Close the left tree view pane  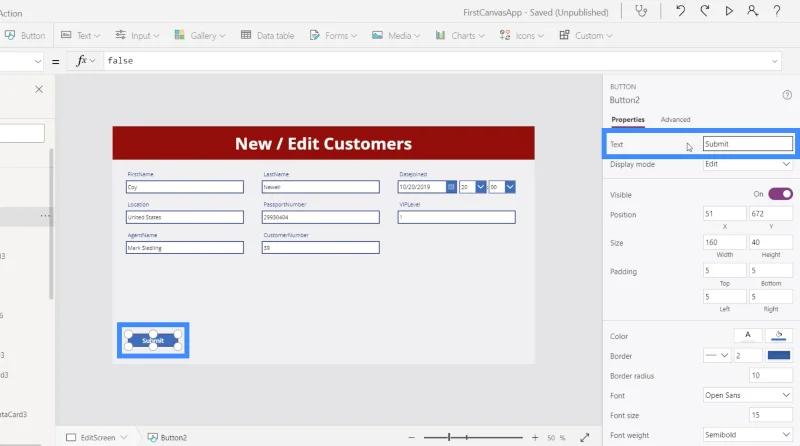click(39, 89)
